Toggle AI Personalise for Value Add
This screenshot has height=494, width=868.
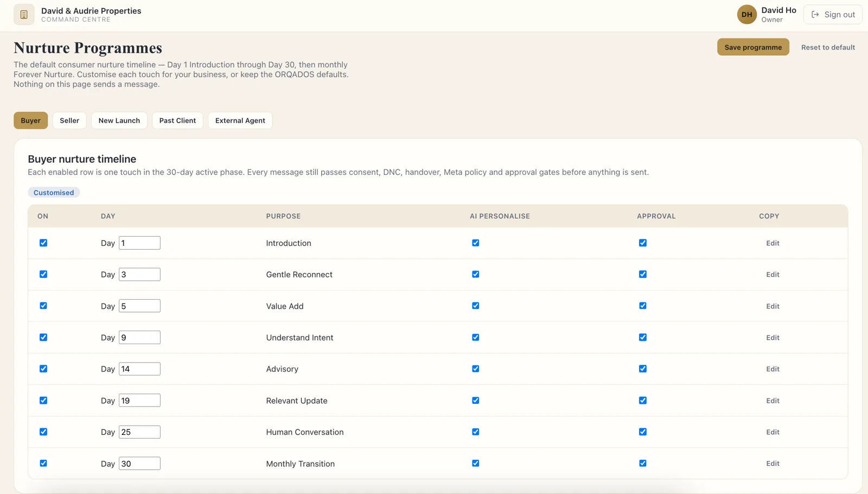(x=476, y=306)
